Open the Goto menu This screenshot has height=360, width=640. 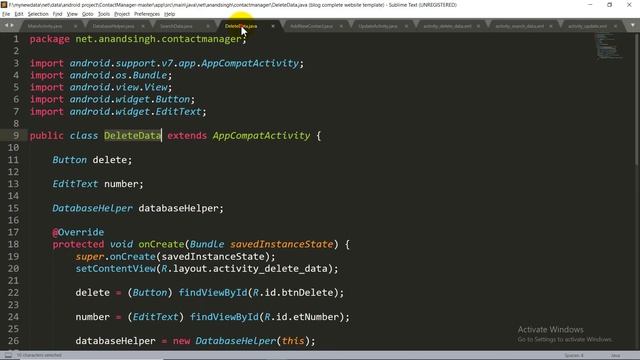tap(87, 14)
